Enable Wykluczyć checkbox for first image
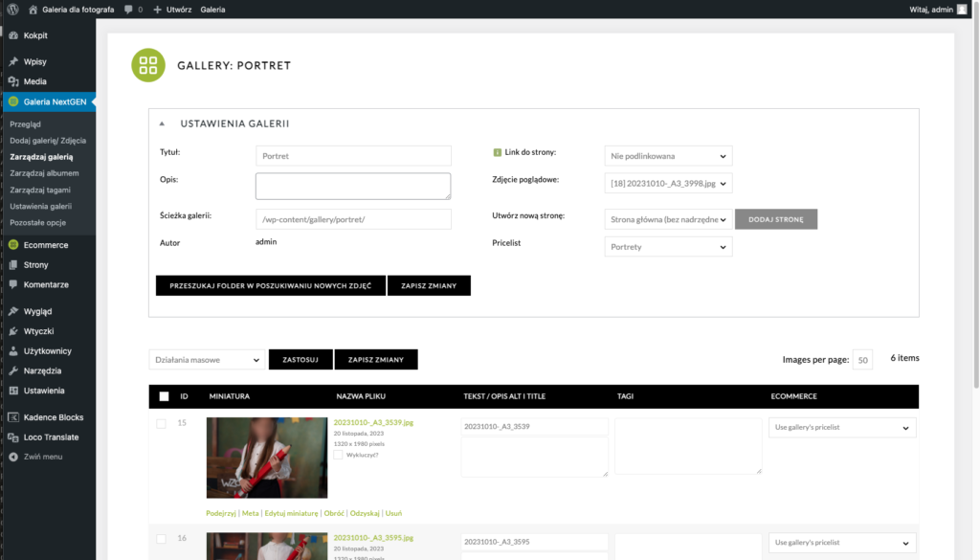Screen dimensions: 980x560 coord(338,456)
